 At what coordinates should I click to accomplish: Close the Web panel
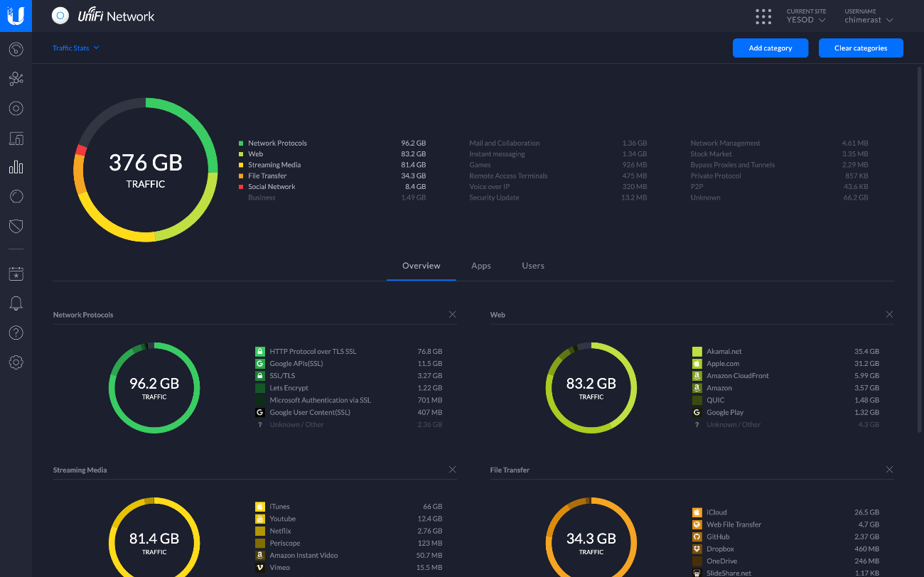click(x=889, y=314)
